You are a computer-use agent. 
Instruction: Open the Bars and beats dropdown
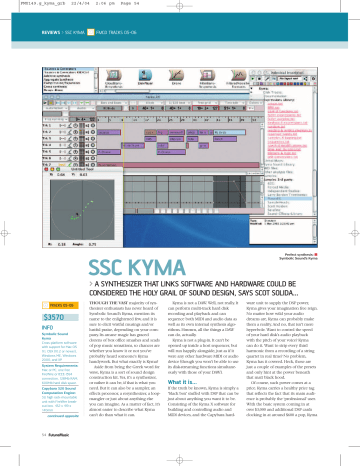coord(112,103)
